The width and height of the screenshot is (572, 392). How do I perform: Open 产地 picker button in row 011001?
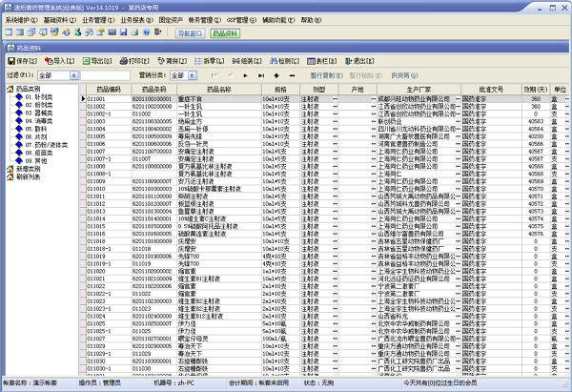pyautogui.click(x=374, y=99)
